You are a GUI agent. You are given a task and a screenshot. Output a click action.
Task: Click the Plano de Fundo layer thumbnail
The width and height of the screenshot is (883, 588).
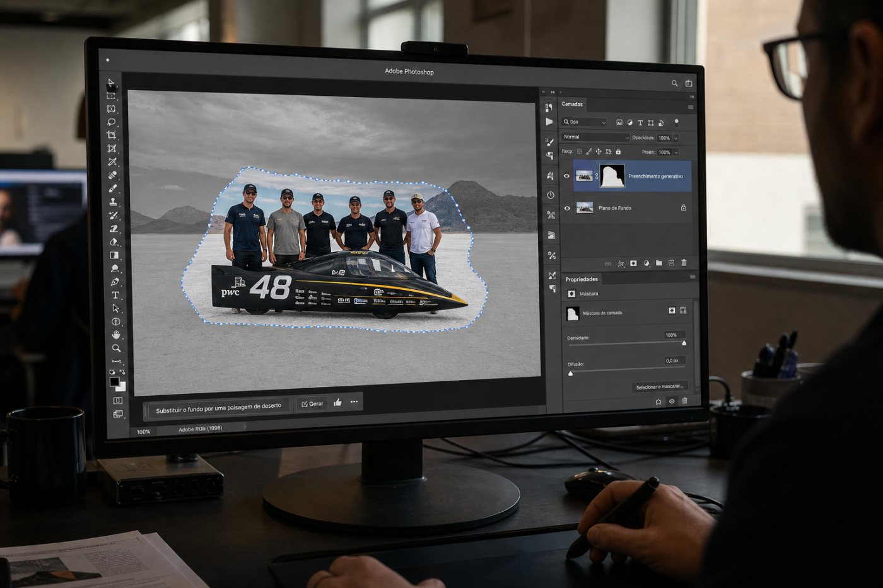[x=585, y=208]
